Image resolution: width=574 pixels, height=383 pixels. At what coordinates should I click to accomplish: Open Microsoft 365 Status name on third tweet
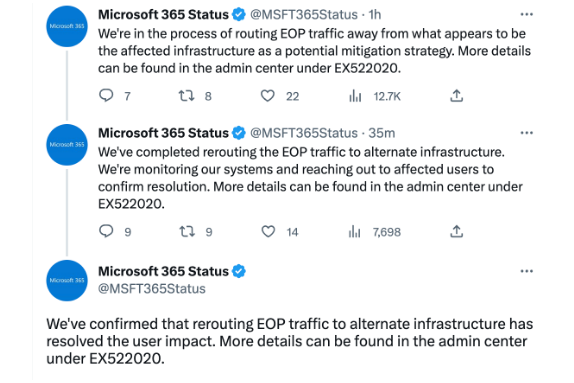(x=163, y=271)
